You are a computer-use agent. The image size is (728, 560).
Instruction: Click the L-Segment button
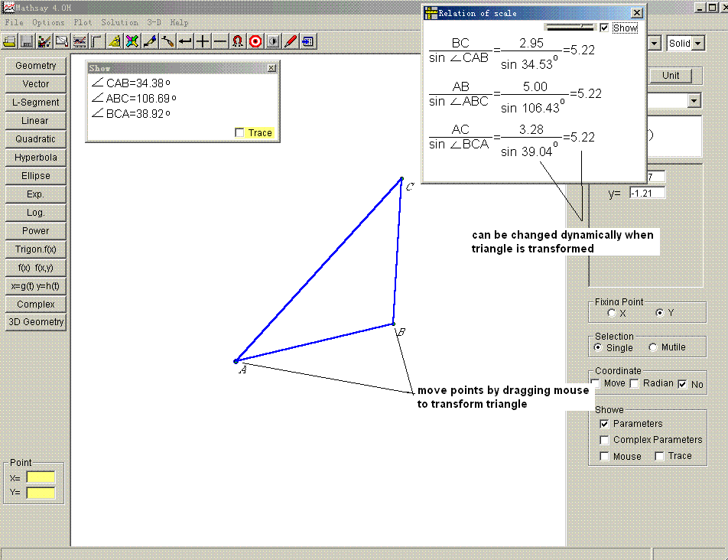point(36,103)
